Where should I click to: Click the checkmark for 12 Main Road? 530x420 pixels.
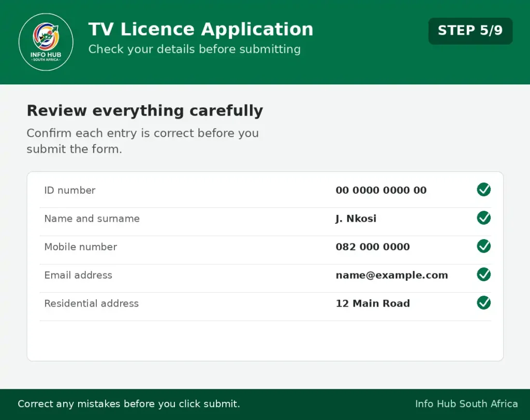(x=484, y=303)
